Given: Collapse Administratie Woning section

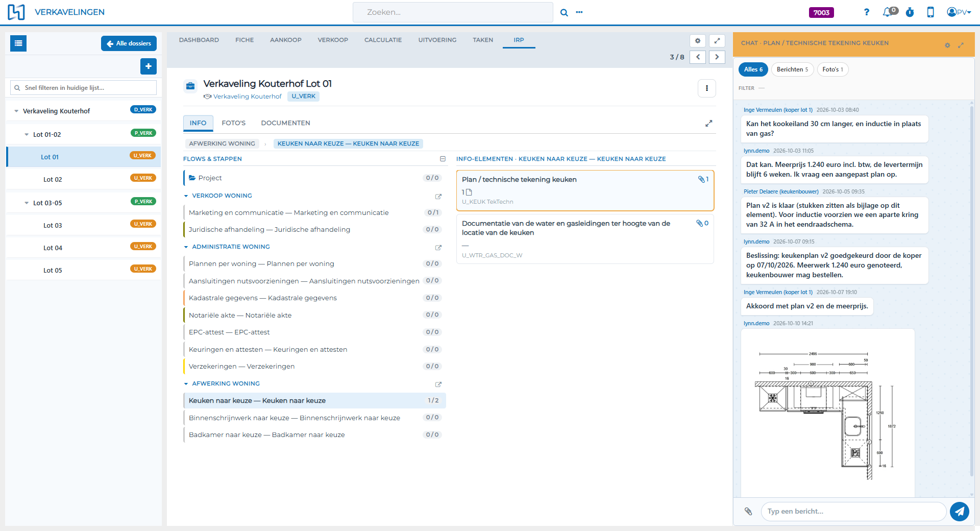Looking at the screenshot, I should click(186, 247).
